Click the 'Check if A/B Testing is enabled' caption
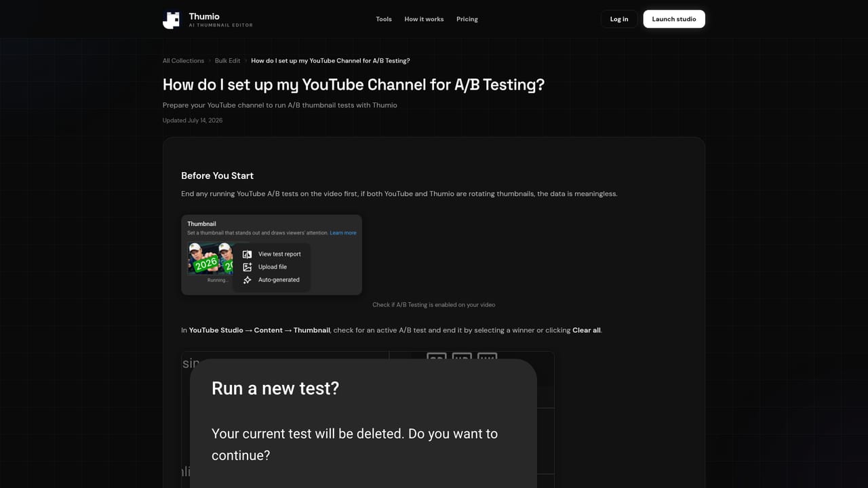 (x=434, y=305)
